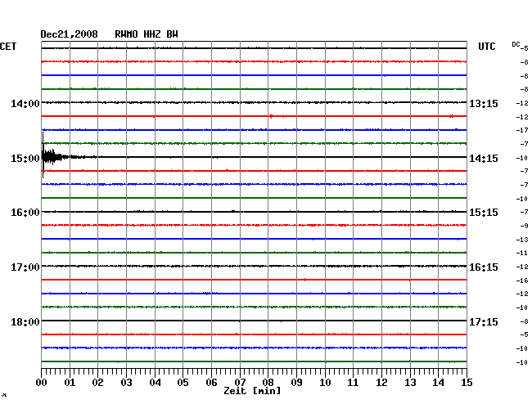Click the CET time zone heading

tap(8, 47)
